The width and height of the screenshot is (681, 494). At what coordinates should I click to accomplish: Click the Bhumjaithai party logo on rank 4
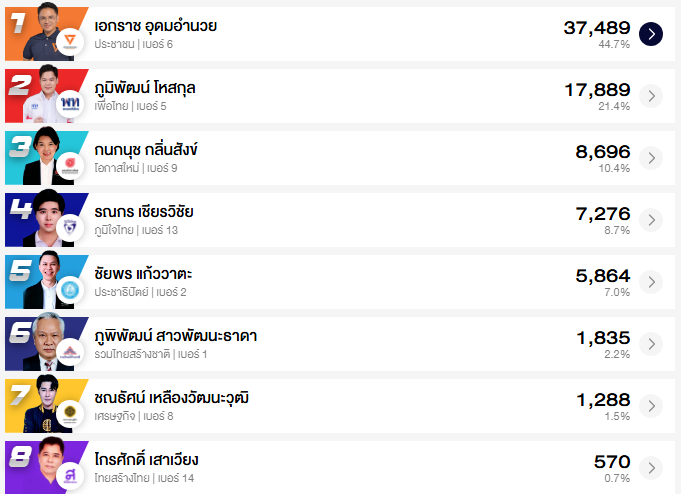tap(70, 228)
